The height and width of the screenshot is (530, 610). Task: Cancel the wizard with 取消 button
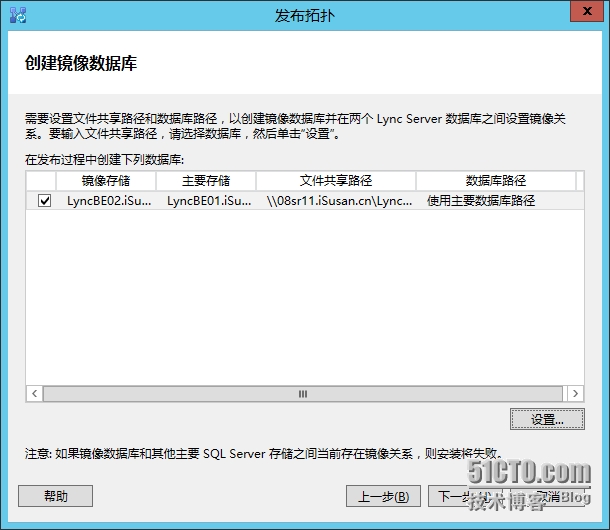(549, 496)
